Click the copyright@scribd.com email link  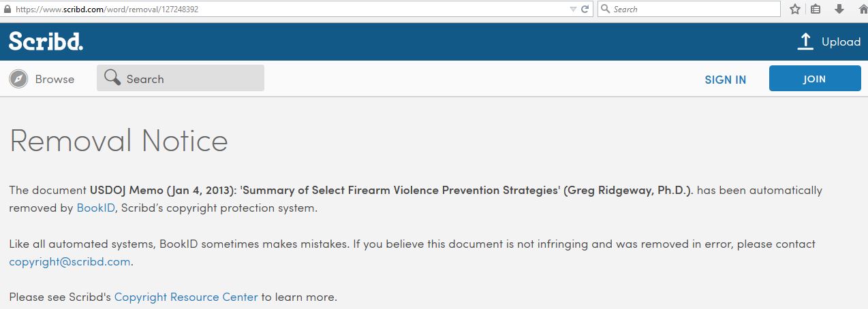69,261
